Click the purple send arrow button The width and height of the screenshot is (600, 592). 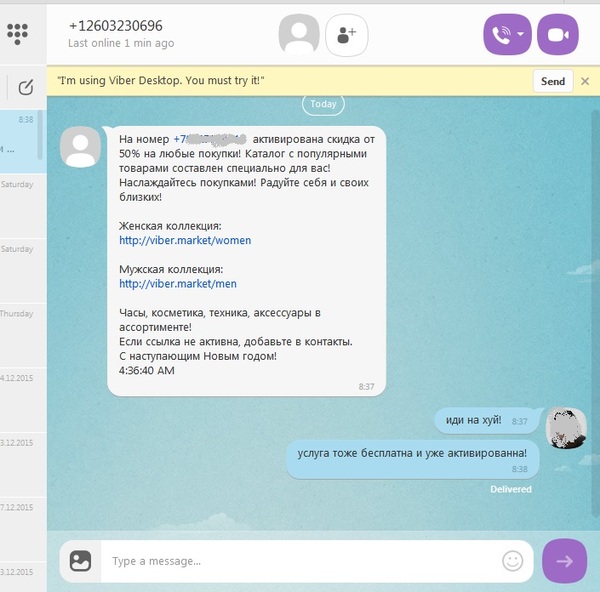564,561
